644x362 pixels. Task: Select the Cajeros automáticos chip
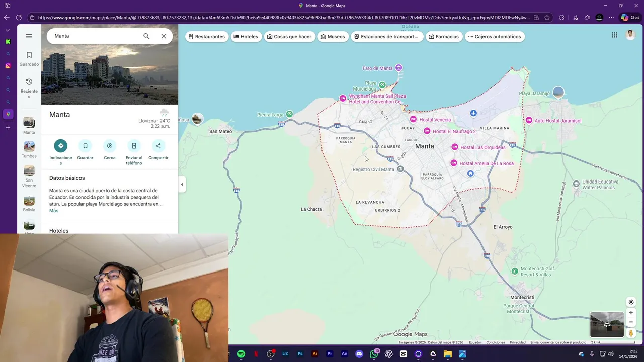(494, 37)
